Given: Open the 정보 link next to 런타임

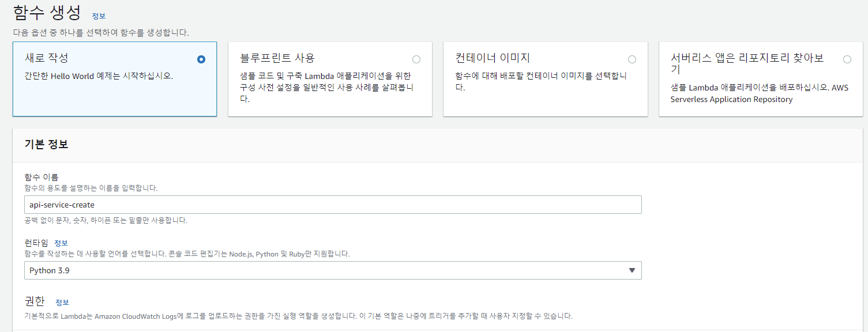Looking at the screenshot, I should tap(61, 243).
